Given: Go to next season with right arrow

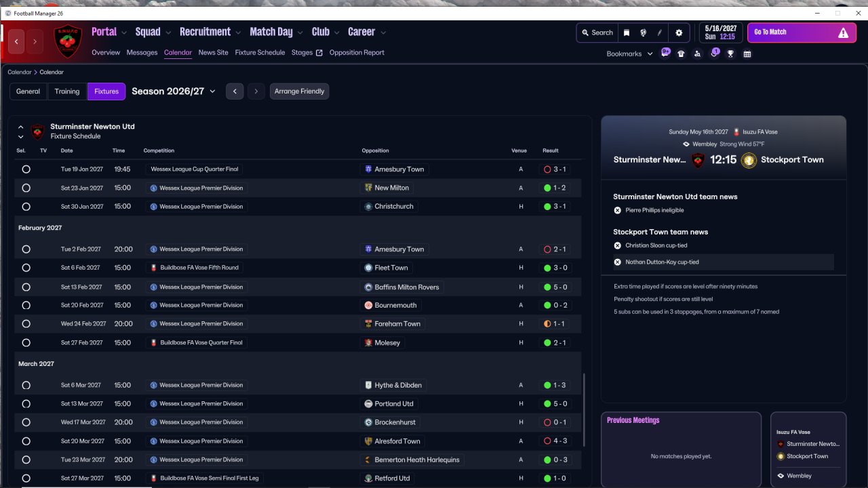Looking at the screenshot, I should [x=256, y=91].
